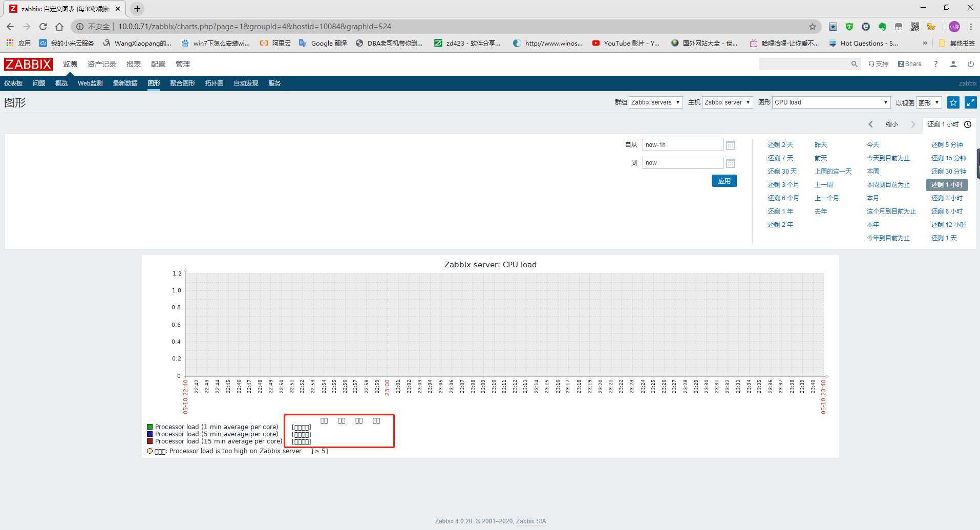The width and height of the screenshot is (980, 530).
Task: Reload the current page
Action: (x=43, y=27)
